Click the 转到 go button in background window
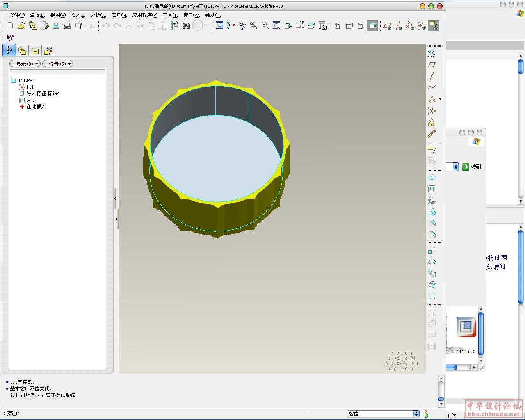This screenshot has width=525, height=420. pyautogui.click(x=471, y=167)
